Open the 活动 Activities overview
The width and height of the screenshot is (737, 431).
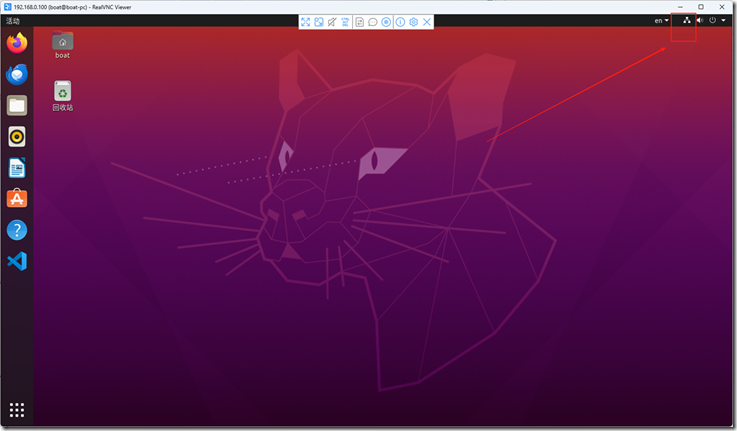point(13,21)
